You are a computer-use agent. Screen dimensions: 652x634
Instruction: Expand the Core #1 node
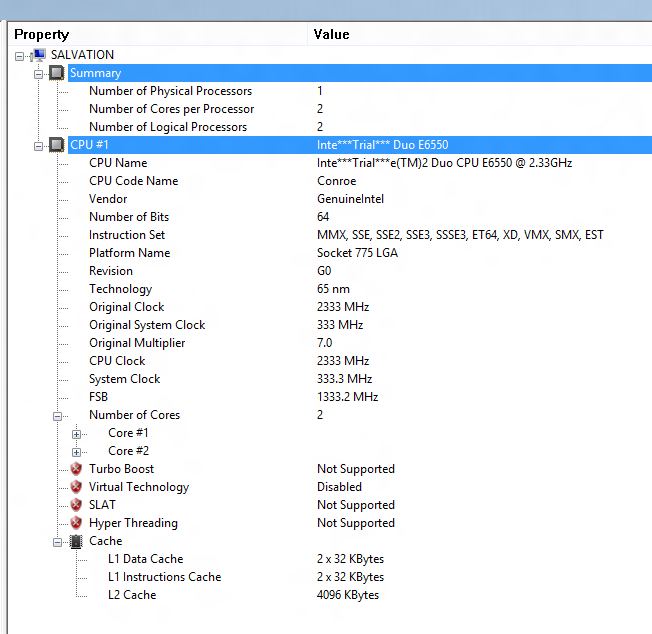pos(77,434)
